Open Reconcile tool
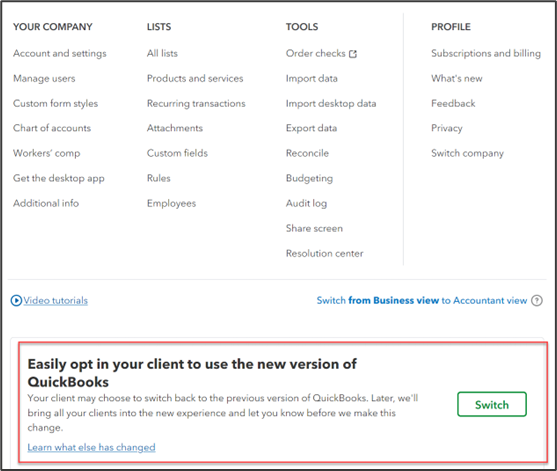The height and width of the screenshot is (471, 557). click(307, 153)
